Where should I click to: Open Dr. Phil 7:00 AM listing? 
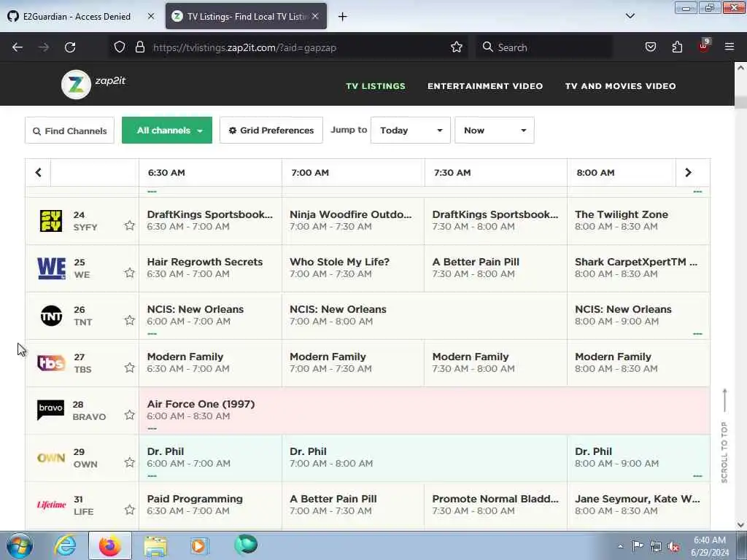(425, 458)
